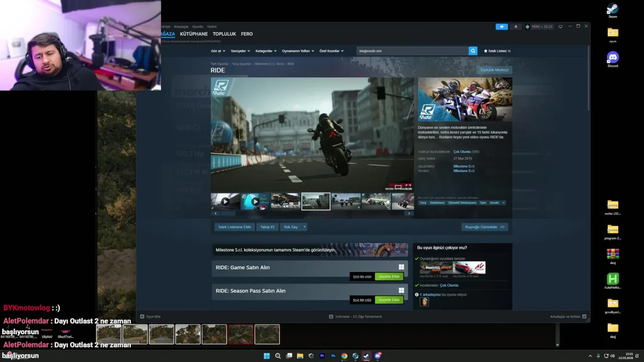Image resolution: width=644 pixels, height=362 pixels.
Task: Click 'Kuyruğu Görüntüle' button
Action: [485, 227]
